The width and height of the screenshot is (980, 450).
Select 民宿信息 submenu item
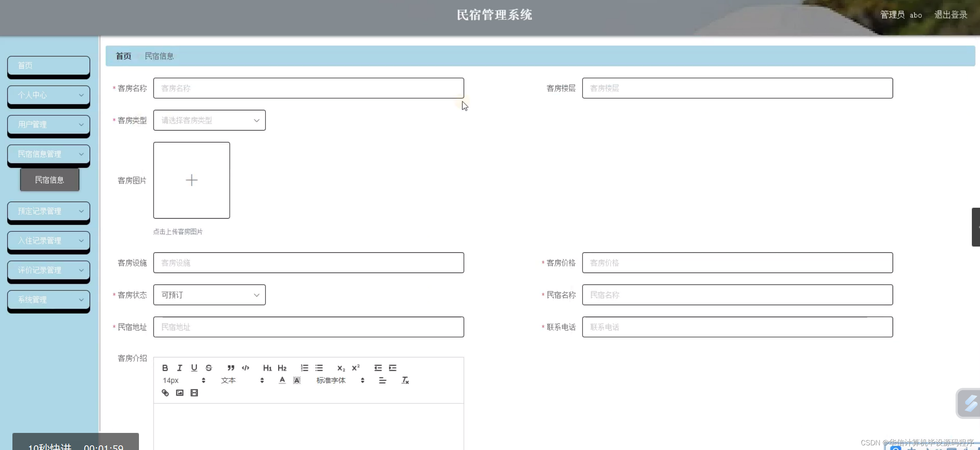pos(49,180)
